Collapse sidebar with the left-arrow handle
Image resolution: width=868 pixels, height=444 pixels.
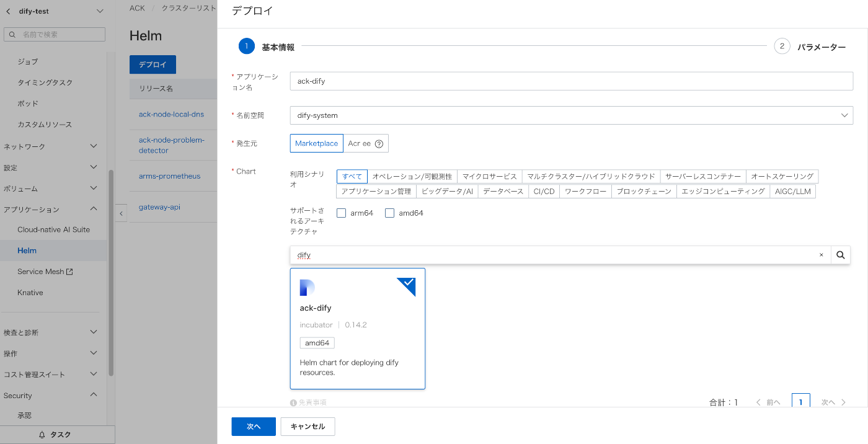coord(122,213)
